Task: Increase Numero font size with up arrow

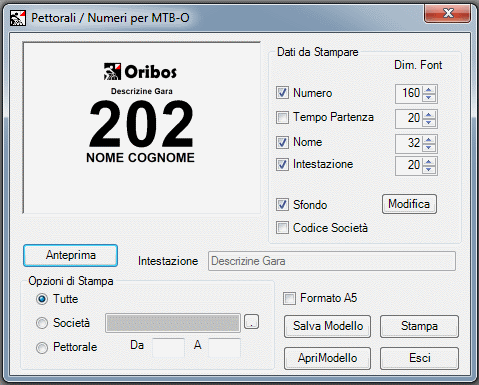Action: tap(429, 90)
